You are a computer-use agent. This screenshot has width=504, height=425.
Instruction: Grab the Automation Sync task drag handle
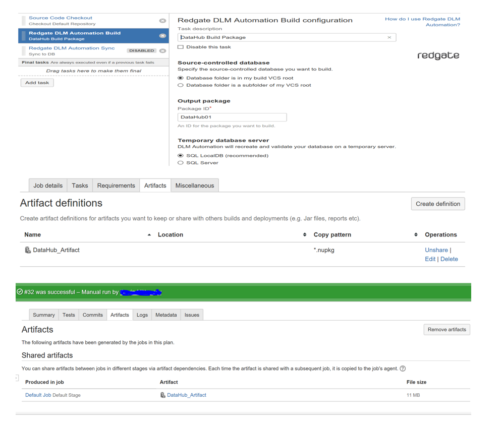click(24, 51)
